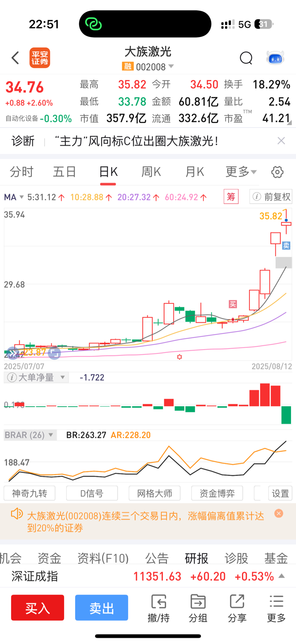Open the indicator 设置 button

280,493
